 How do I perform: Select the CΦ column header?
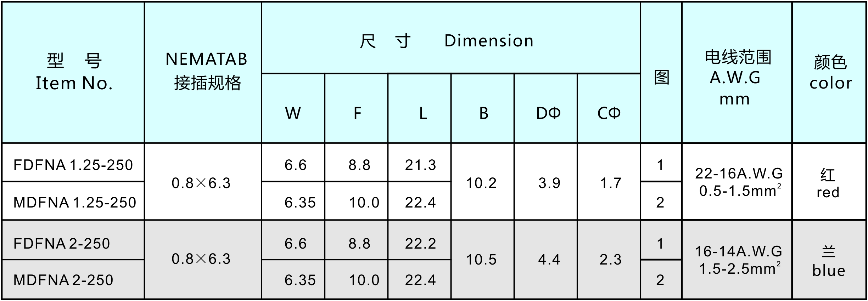click(x=609, y=113)
